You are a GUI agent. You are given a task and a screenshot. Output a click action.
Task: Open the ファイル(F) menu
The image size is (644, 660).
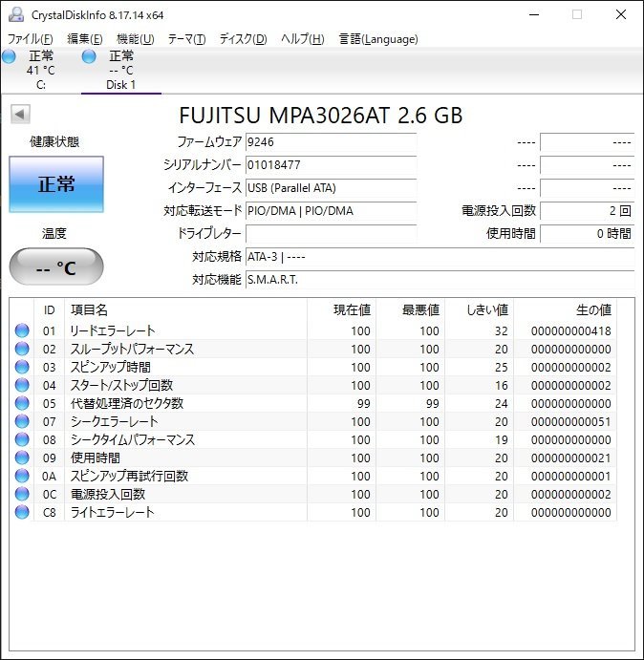[x=31, y=39]
